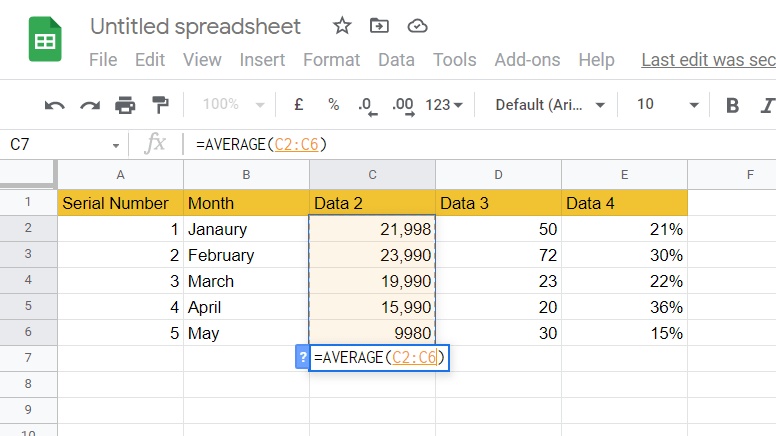Open the zoom 100% dropdown
The image size is (776, 436).
point(233,104)
